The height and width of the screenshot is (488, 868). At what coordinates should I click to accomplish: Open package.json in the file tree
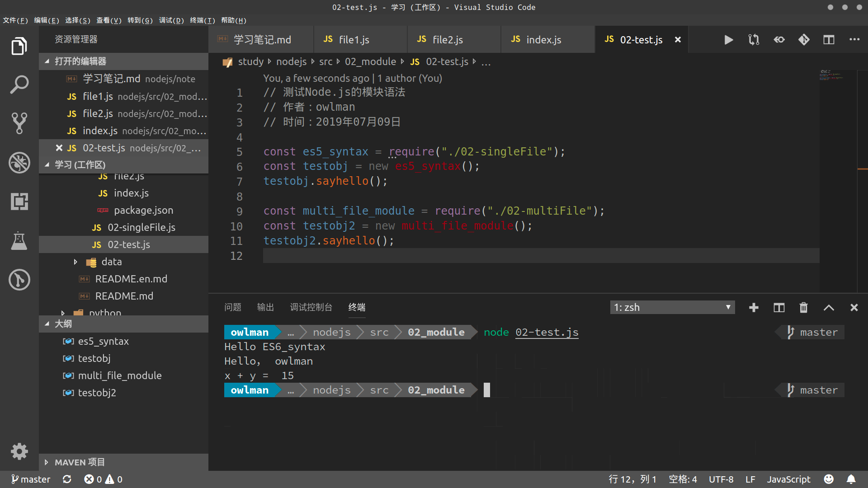pyautogui.click(x=123, y=210)
